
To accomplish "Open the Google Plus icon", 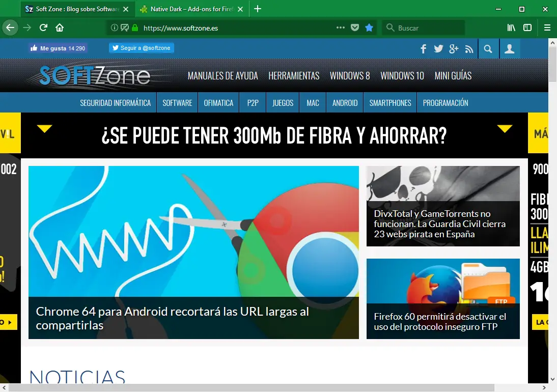I will point(454,49).
